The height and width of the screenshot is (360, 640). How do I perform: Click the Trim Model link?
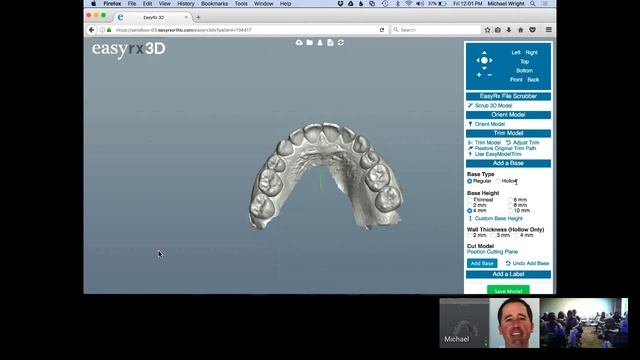pos(484,142)
